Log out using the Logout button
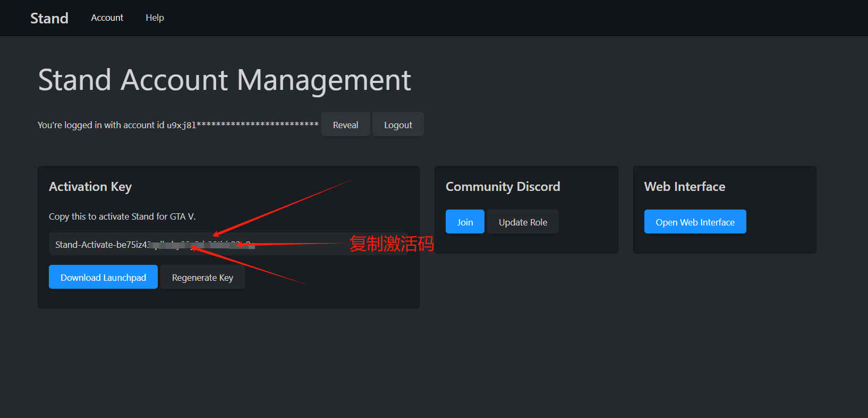 398,124
